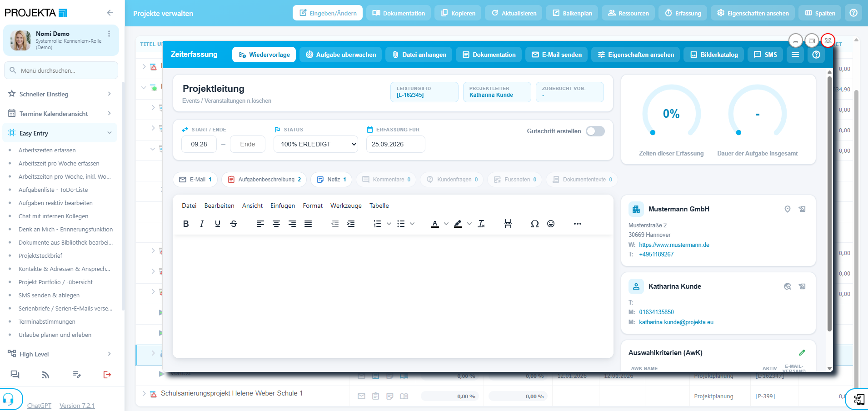Open the RSS feed icon in sidebar footer
The image size is (868, 411).
click(45, 375)
